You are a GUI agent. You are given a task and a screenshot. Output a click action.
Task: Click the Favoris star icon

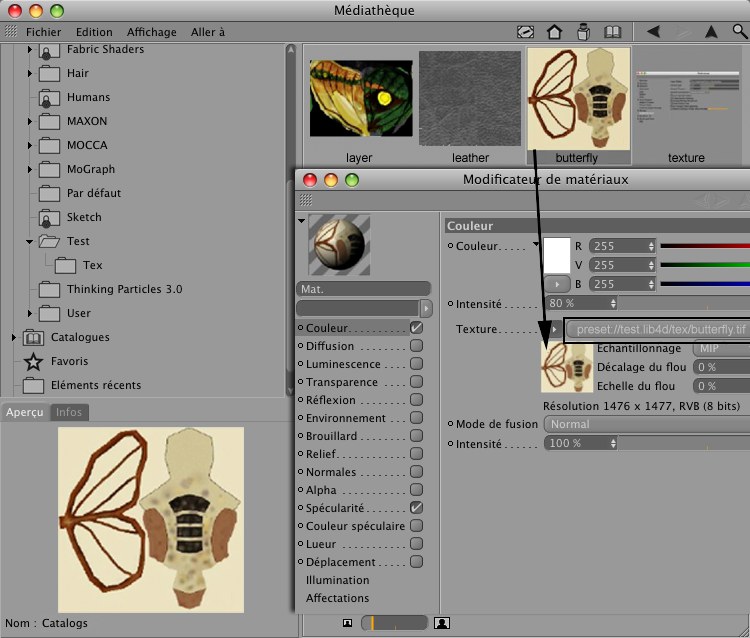tap(33, 361)
